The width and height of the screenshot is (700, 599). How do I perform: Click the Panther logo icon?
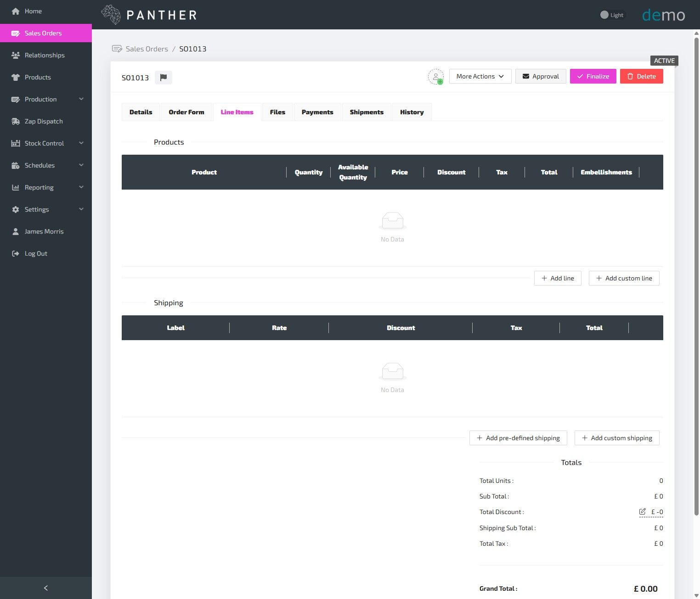coord(111,15)
